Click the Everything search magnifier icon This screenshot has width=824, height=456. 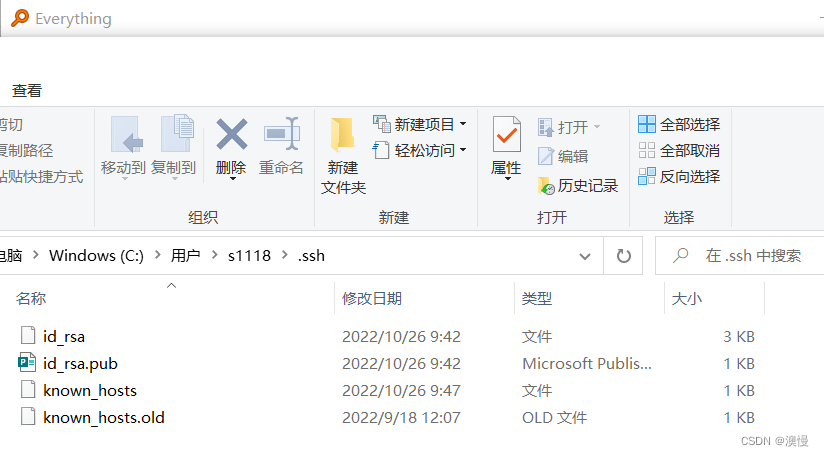[20, 18]
